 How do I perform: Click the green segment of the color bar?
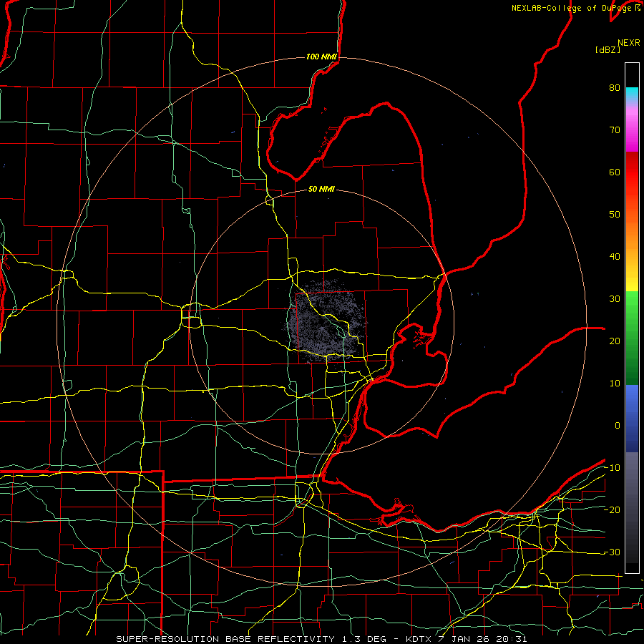click(x=632, y=338)
